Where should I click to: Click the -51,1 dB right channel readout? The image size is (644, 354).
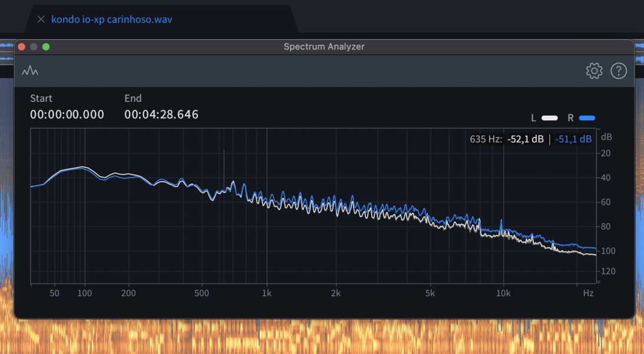573,139
